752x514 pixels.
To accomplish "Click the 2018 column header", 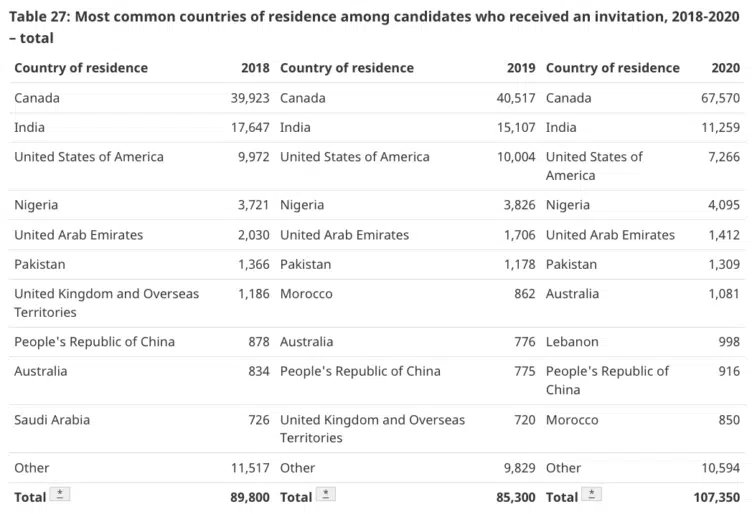I will pyautogui.click(x=255, y=68).
